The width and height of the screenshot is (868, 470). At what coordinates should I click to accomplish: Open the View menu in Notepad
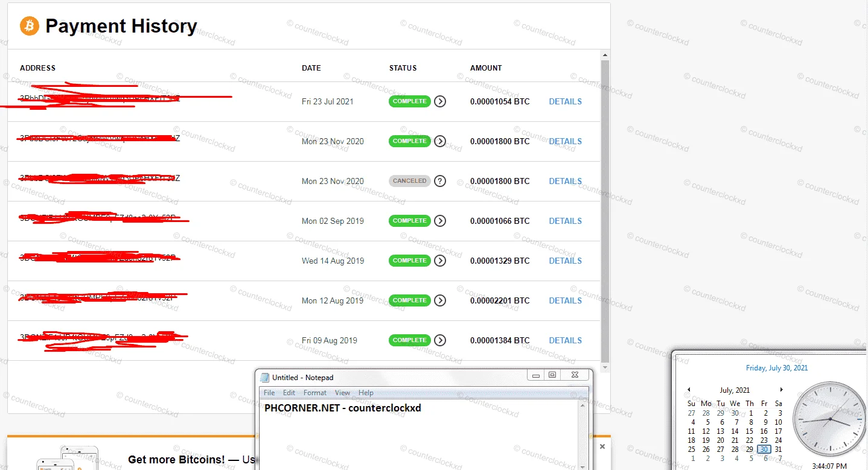coord(342,393)
